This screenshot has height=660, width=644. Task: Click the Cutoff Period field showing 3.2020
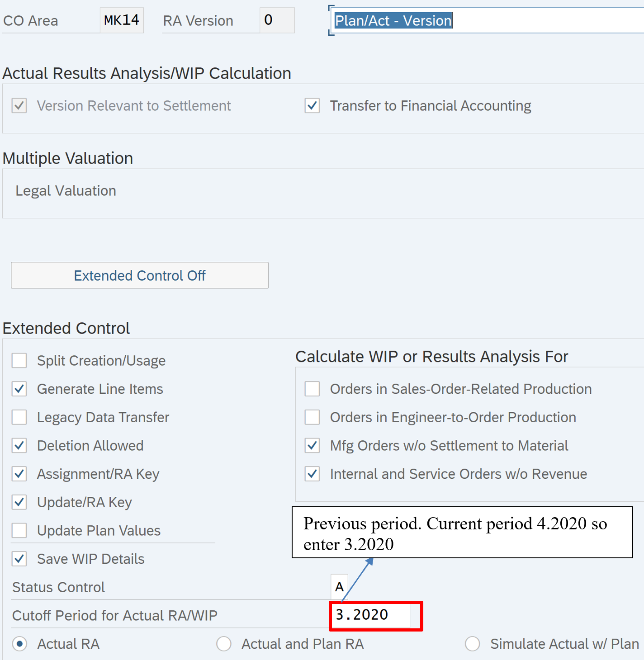pyautogui.click(x=371, y=615)
